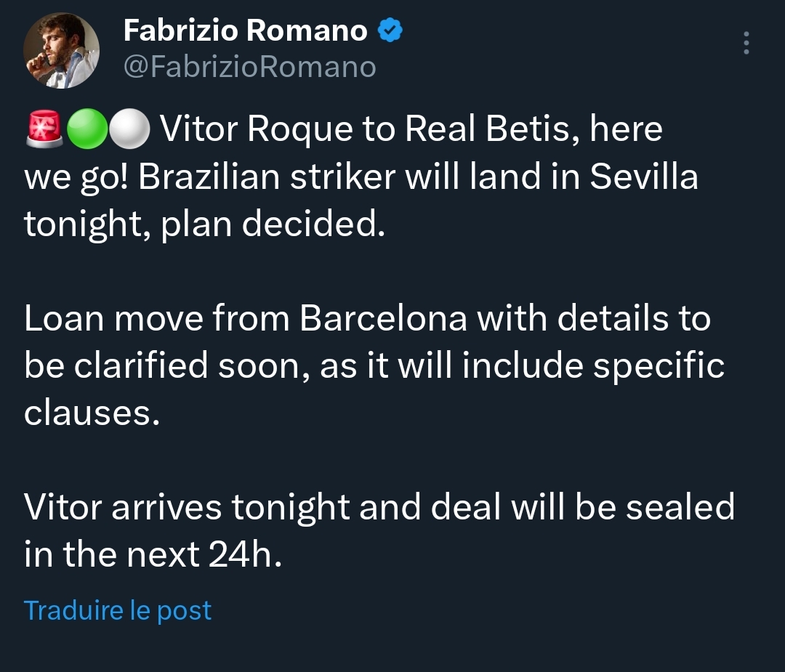Open the Fabrizio Romano display name
785x672 pixels.
pyautogui.click(x=246, y=30)
